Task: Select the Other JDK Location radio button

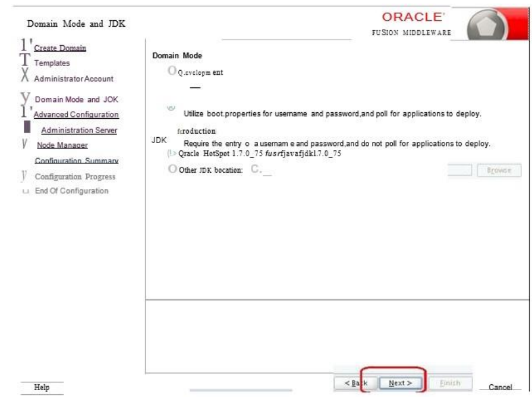Action: point(172,169)
